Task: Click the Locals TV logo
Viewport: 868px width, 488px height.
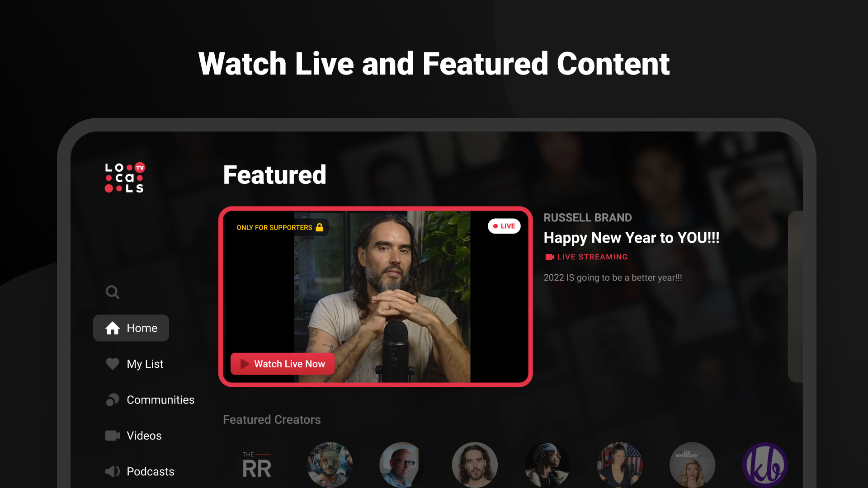Action: click(x=125, y=178)
